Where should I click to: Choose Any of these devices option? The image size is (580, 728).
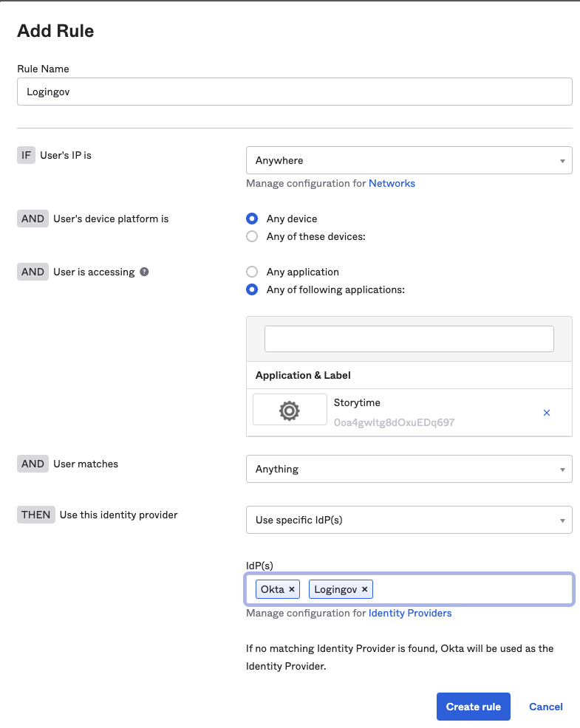(x=252, y=236)
